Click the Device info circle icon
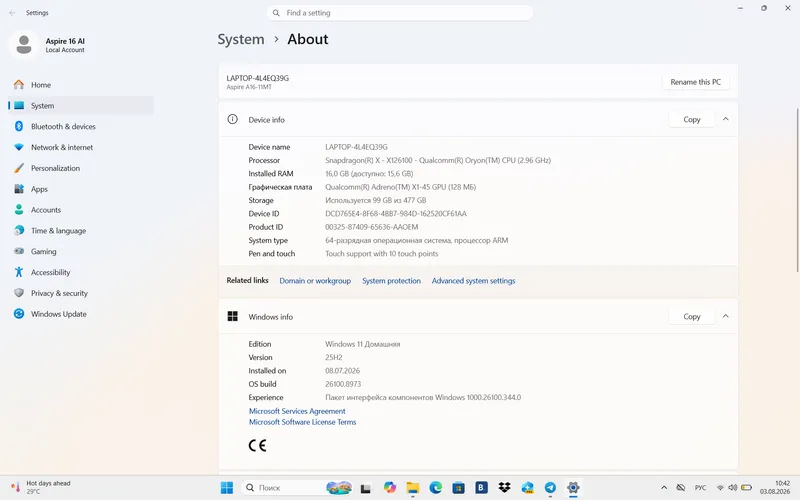 pyautogui.click(x=233, y=119)
